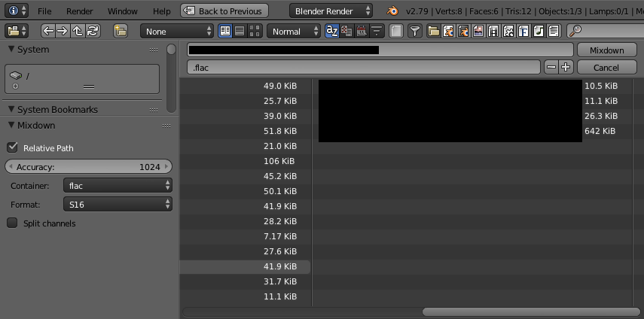The image size is (644, 319).
Task: Toggle sound files filter
Action: click(x=539, y=31)
